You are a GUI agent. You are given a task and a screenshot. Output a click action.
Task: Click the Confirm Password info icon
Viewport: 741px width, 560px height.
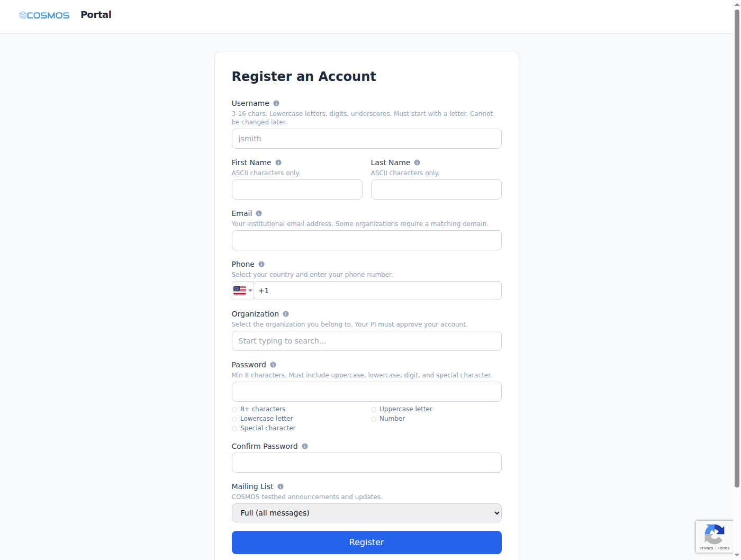click(x=305, y=446)
